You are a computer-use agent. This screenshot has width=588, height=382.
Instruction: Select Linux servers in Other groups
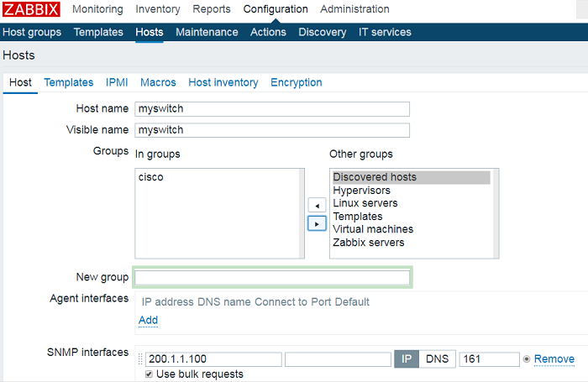(365, 203)
